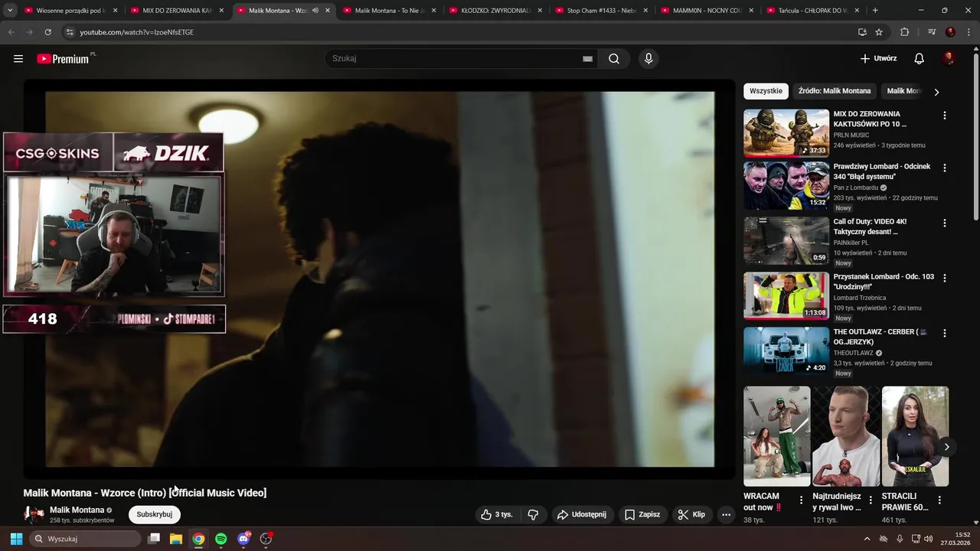Viewport: 980px width, 551px height.
Task: Open the YouTube guide hamburger menu
Action: point(18,59)
